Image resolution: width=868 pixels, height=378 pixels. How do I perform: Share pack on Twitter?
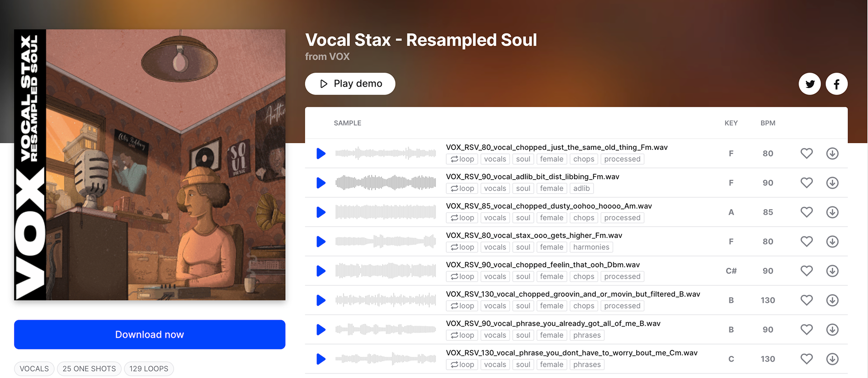pyautogui.click(x=810, y=84)
